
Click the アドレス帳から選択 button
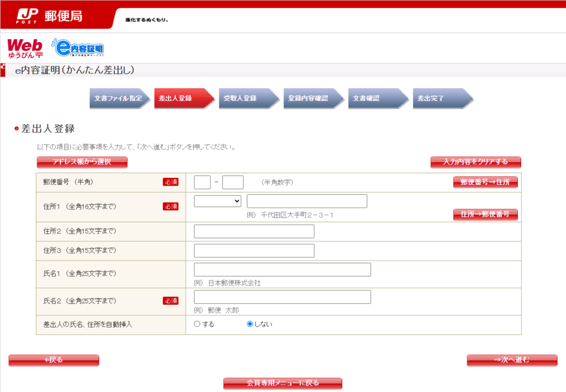(82, 162)
